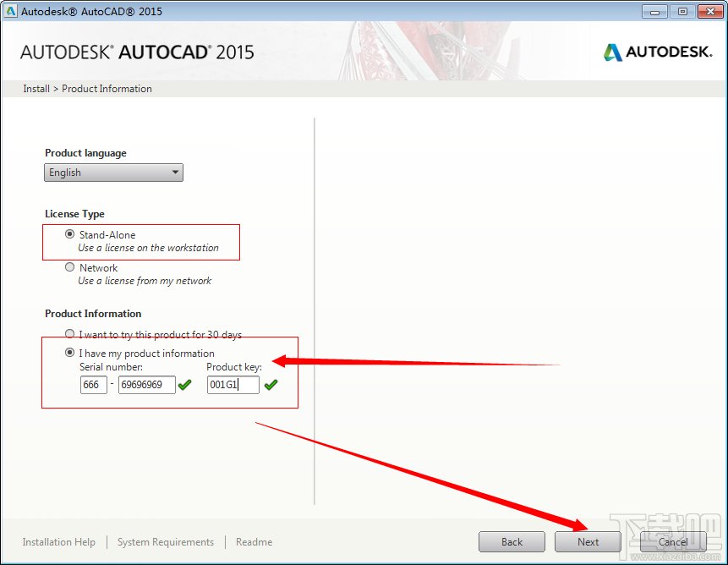
Task: Select the Network license option
Action: [69, 267]
